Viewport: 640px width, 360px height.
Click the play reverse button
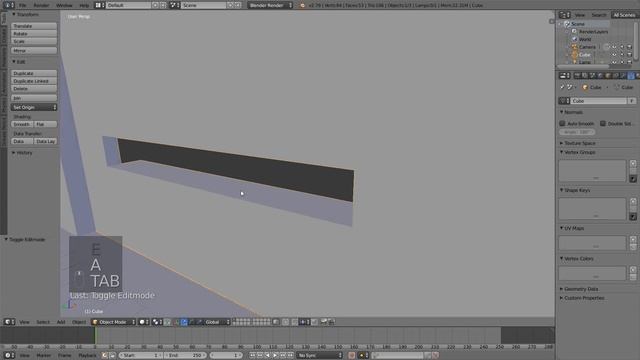coord(267,356)
